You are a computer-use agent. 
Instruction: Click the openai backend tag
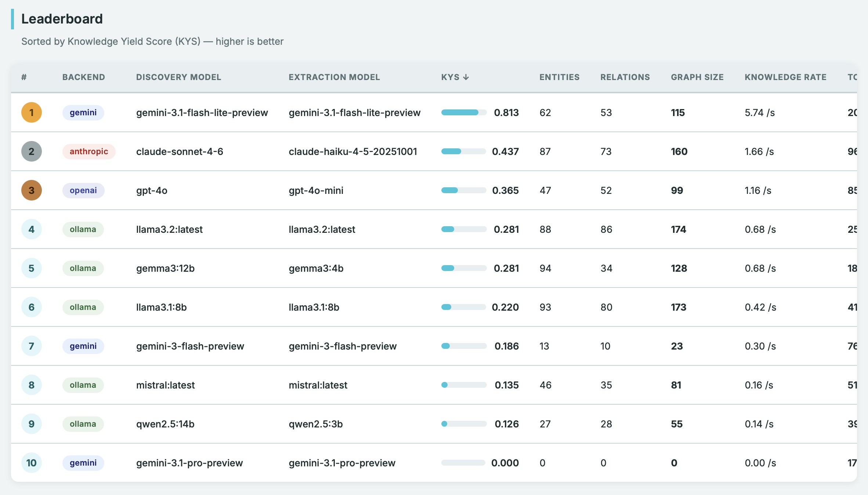(83, 190)
